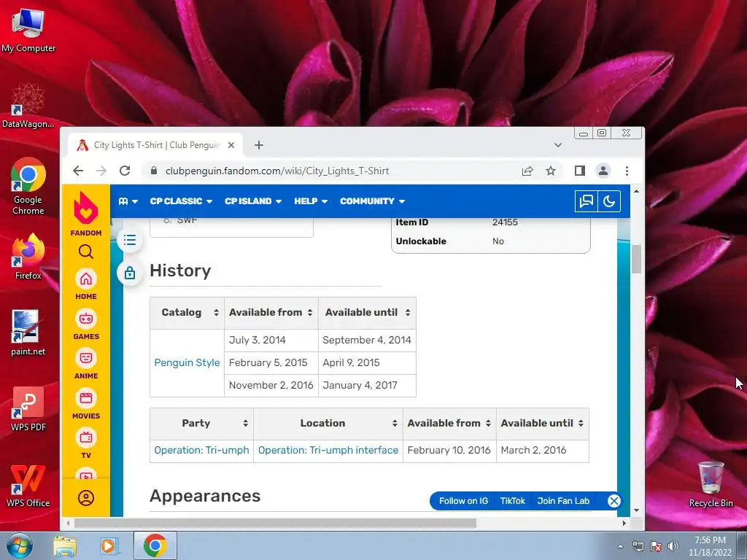Open Firefox desktop shortcut
The height and width of the screenshot is (560, 747).
tap(28, 256)
